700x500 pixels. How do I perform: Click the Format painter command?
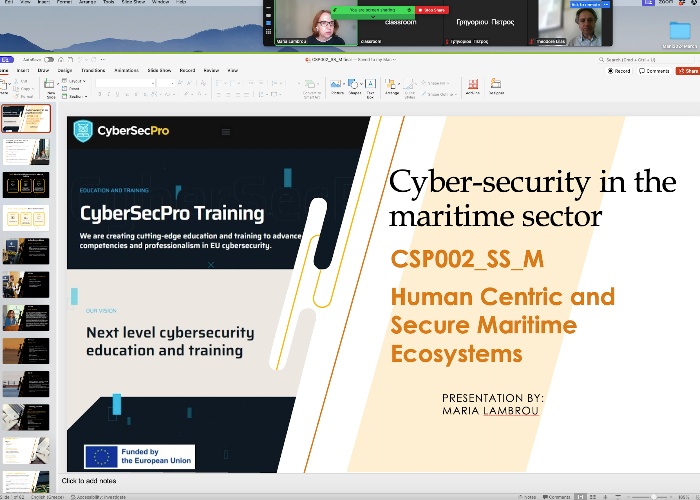24,96
